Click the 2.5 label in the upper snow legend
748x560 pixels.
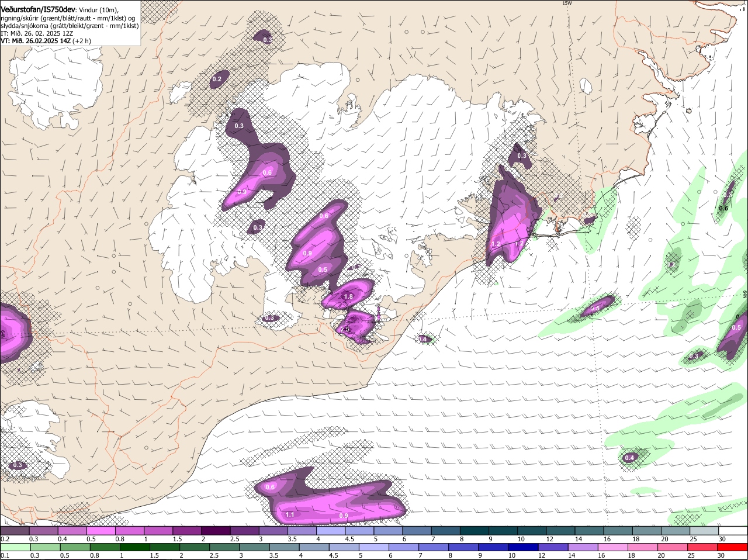[x=234, y=539]
